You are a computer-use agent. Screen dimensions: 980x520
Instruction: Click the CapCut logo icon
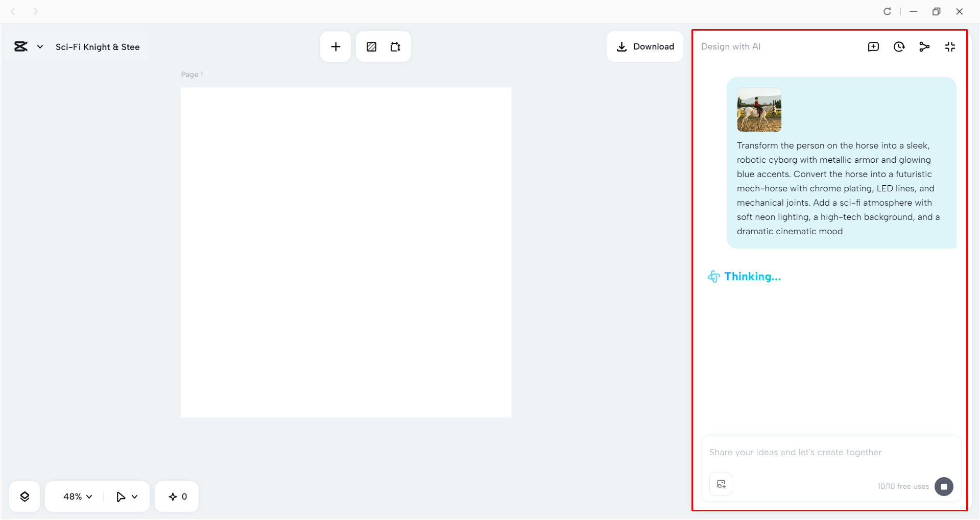(x=20, y=46)
